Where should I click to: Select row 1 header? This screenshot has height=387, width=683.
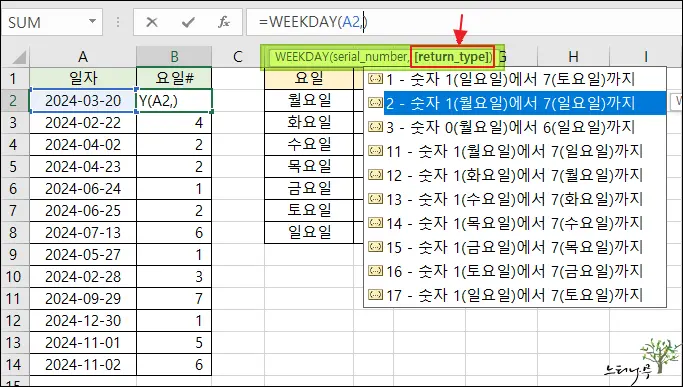coord(14,78)
